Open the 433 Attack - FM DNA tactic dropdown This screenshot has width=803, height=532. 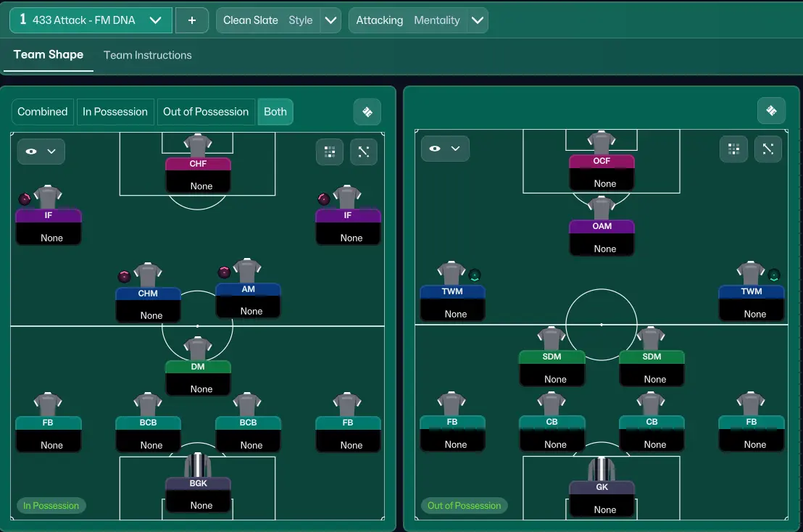click(91, 20)
